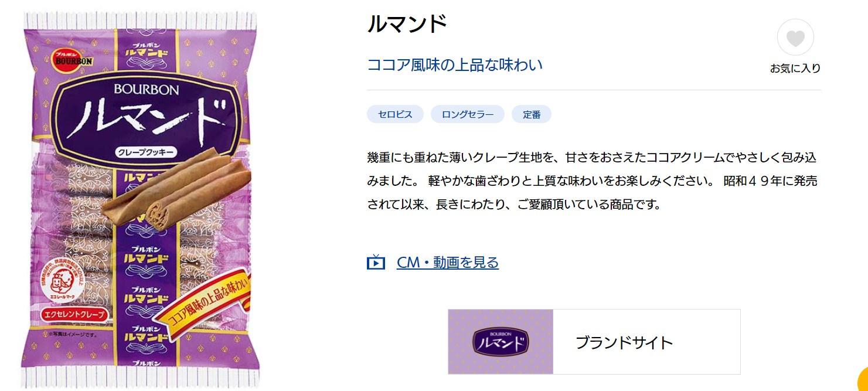
Task: Click the video player icon beside CM link
Action: [376, 262]
